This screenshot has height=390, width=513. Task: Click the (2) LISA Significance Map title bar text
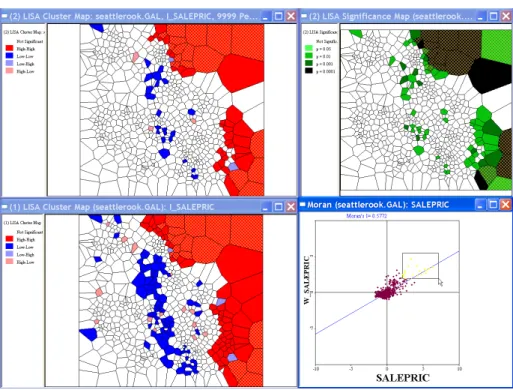(x=391, y=16)
